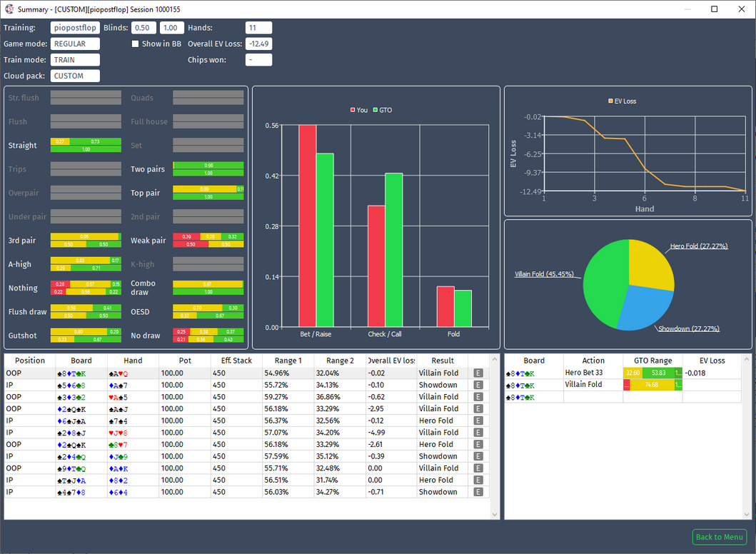Open E icon for hand J♦9♣ row
The image size is (756, 554).
478,456
